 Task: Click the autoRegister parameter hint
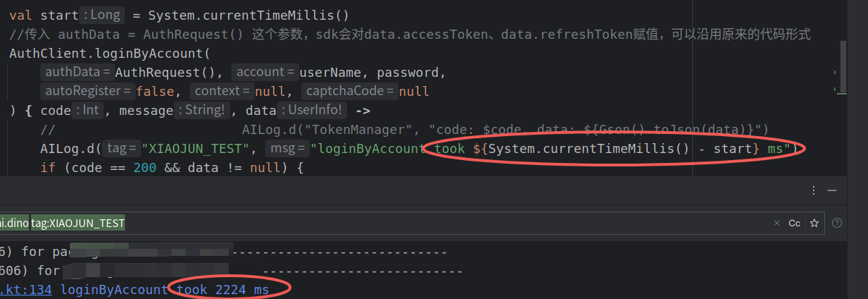pos(88,91)
